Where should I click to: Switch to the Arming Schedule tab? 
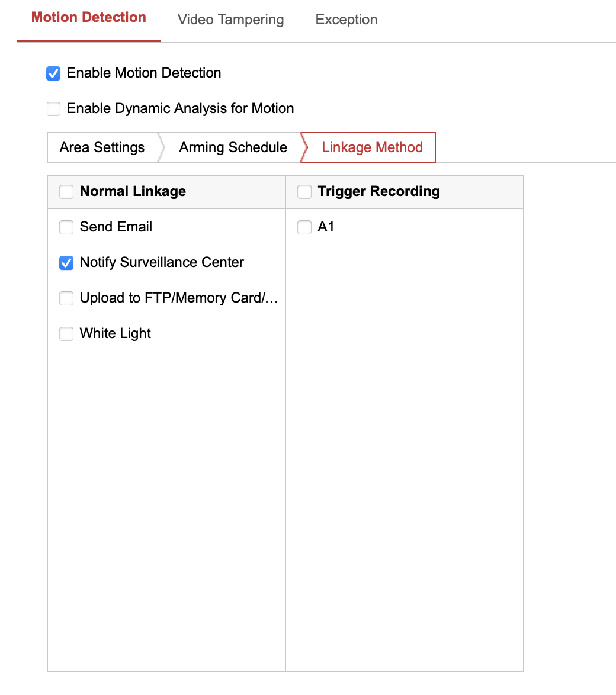[x=232, y=147]
